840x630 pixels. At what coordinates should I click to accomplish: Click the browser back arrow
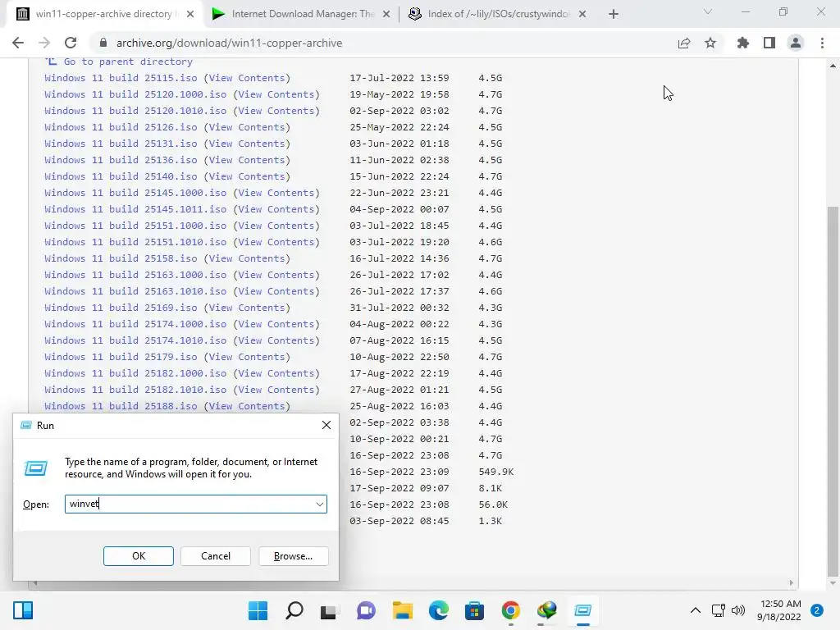[x=18, y=43]
